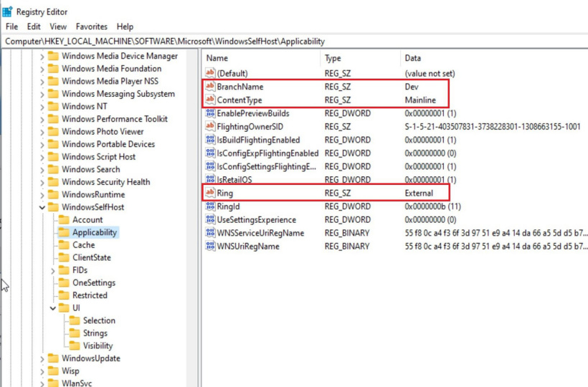Select the ClientState key in tree
Image resolution: width=588 pixels, height=387 pixels.
pos(91,257)
